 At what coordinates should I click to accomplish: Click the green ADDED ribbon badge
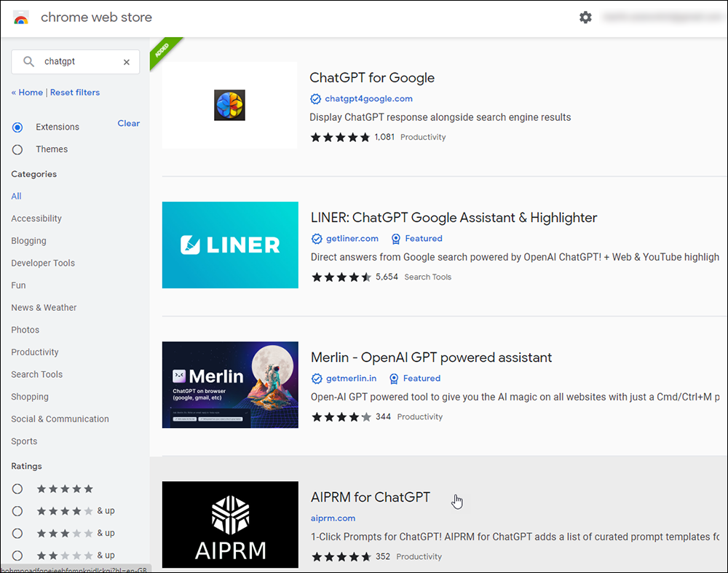point(163,50)
